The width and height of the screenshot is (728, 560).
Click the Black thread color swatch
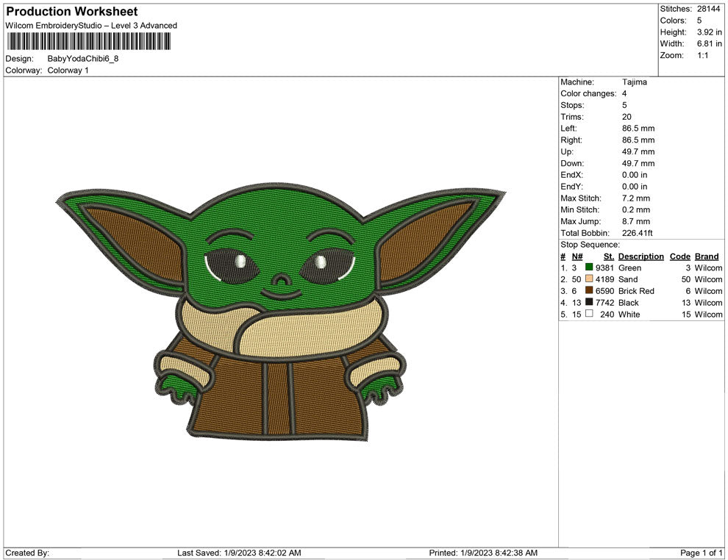tap(589, 303)
